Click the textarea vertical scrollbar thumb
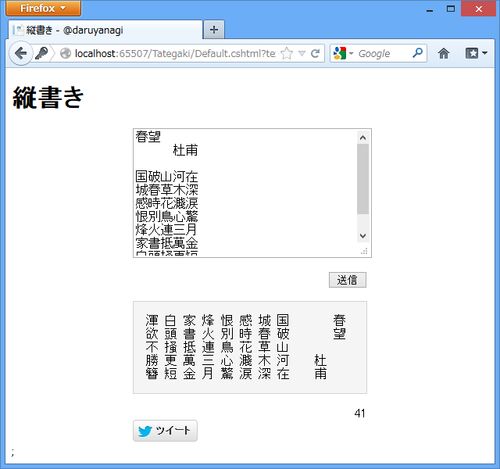This screenshot has height=469, width=500. click(363, 179)
